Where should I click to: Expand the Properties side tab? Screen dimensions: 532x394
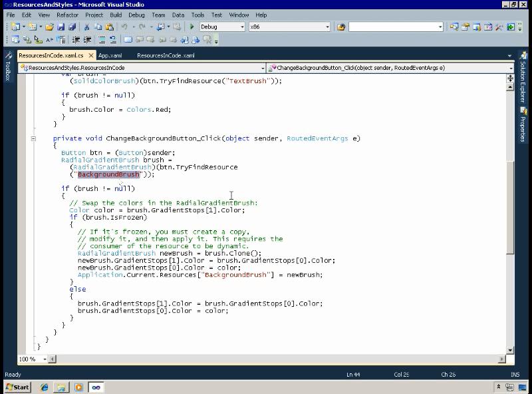[x=523, y=124]
